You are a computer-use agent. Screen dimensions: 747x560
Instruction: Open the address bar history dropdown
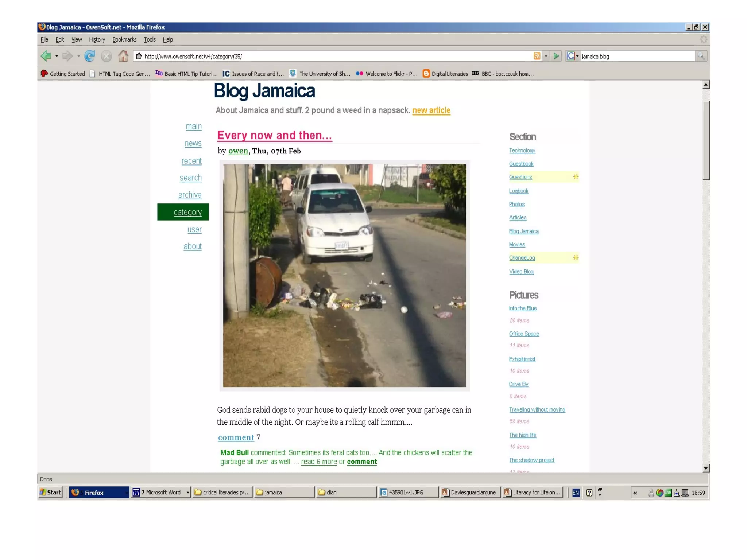[546, 56]
